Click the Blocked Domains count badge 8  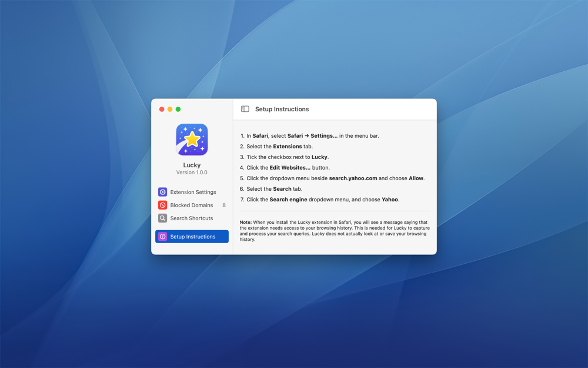(x=224, y=205)
